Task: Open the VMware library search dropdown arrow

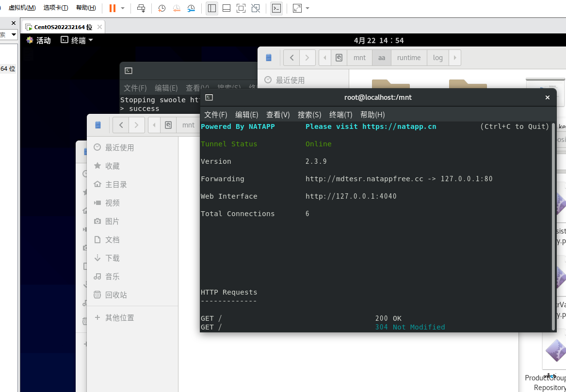Action: pyautogui.click(x=14, y=34)
